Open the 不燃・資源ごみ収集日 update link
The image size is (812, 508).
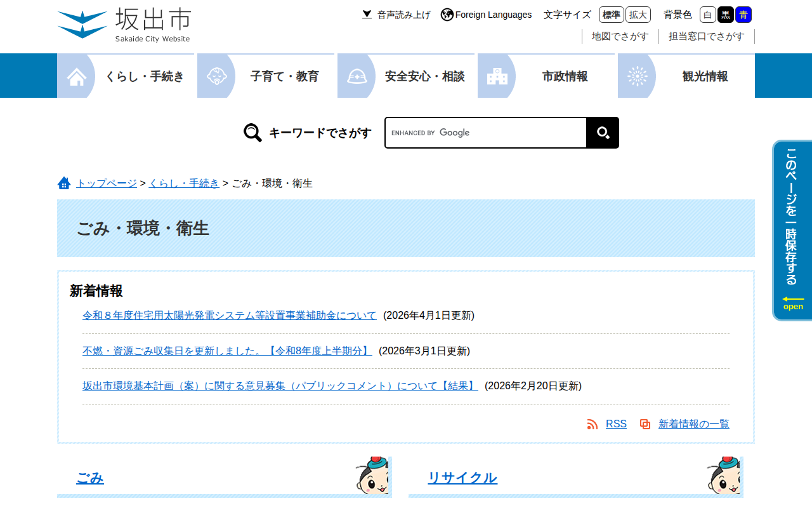pos(227,351)
